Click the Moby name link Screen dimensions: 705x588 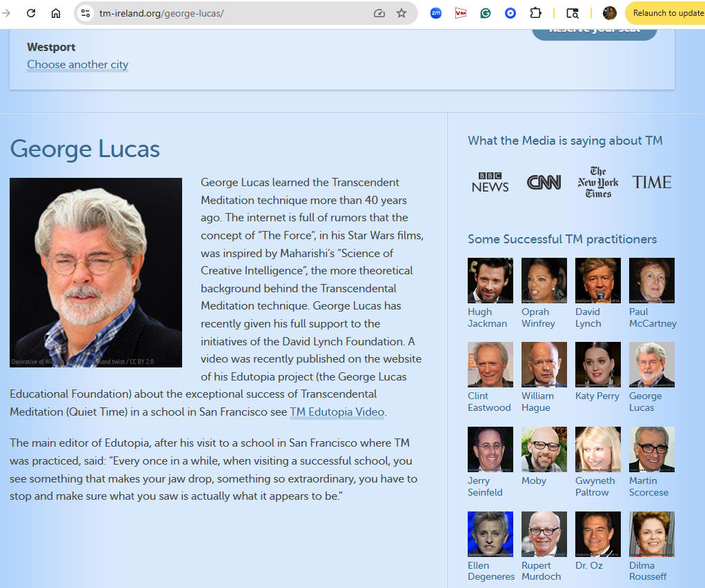[x=534, y=480]
